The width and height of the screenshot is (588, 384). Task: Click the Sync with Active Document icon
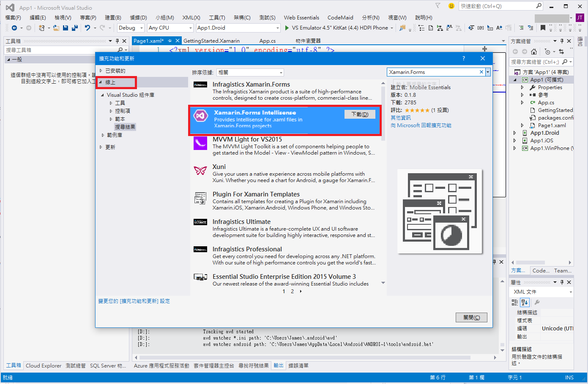(x=561, y=52)
